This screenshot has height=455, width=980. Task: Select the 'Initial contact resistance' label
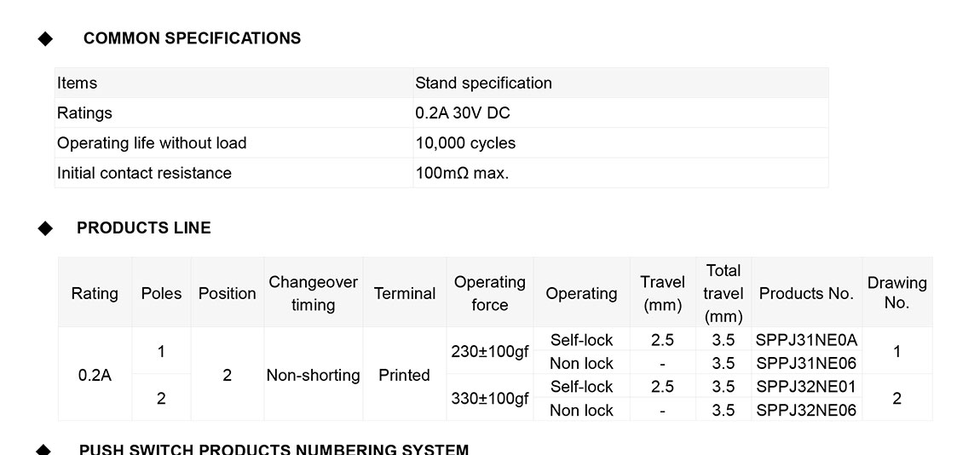coord(144,173)
